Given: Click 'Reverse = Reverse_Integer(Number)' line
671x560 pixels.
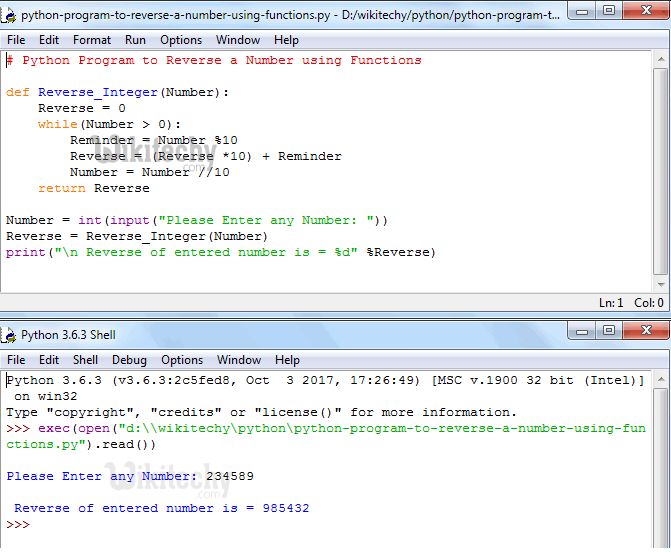Looking at the screenshot, I should click(137, 236).
